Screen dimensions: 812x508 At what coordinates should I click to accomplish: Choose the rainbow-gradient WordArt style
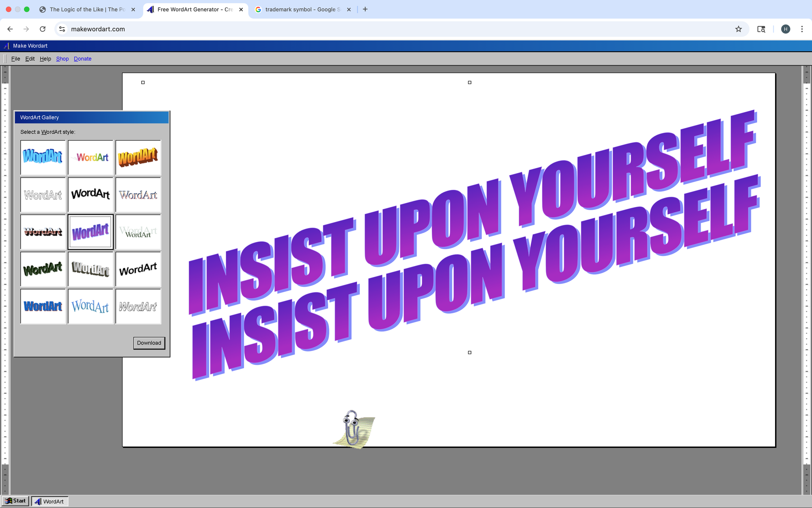(91, 158)
